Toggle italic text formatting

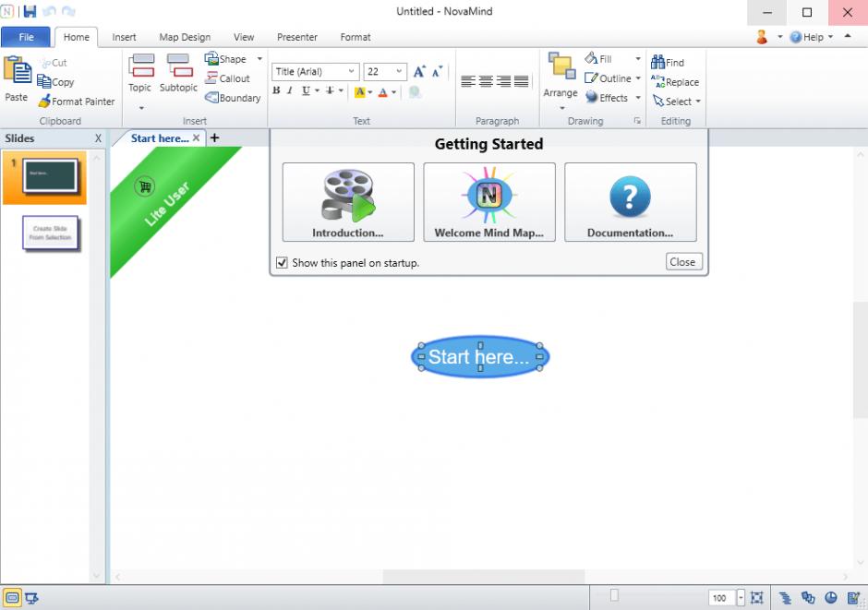(x=290, y=90)
